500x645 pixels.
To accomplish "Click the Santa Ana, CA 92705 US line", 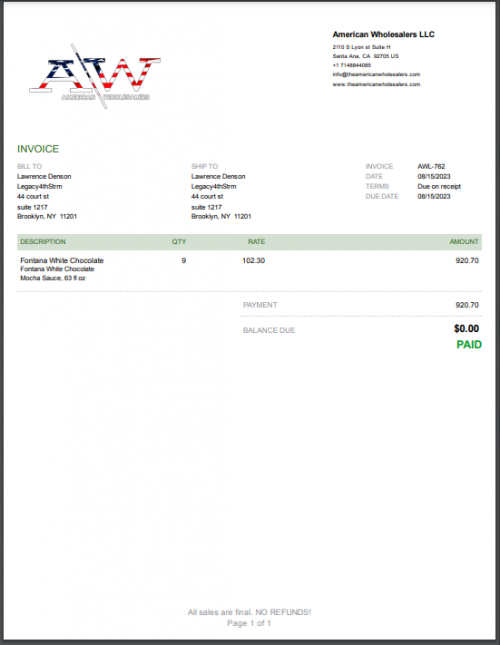I will [x=365, y=56].
